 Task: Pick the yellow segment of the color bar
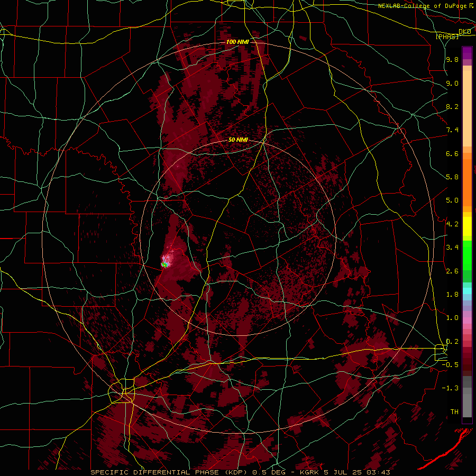pos(467,226)
